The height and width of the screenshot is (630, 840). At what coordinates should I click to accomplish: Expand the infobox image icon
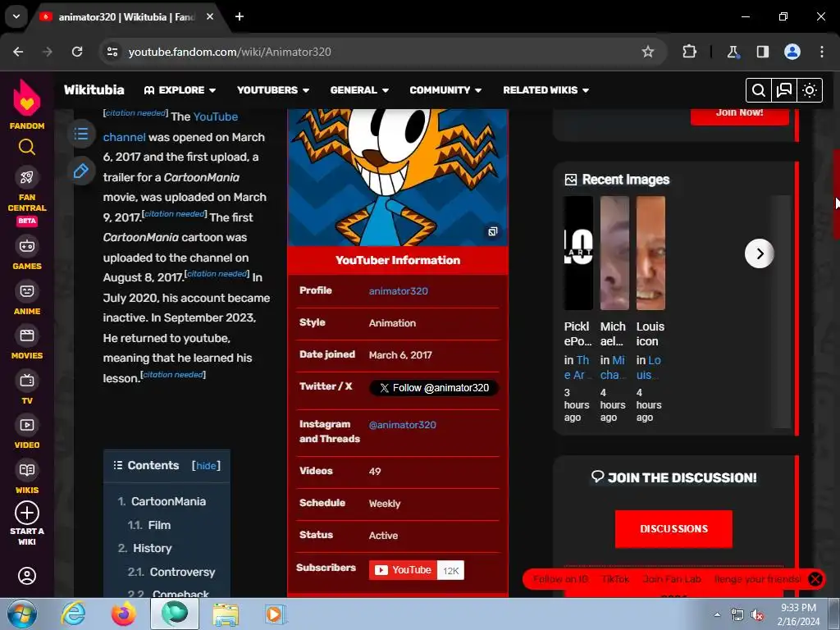click(x=492, y=231)
